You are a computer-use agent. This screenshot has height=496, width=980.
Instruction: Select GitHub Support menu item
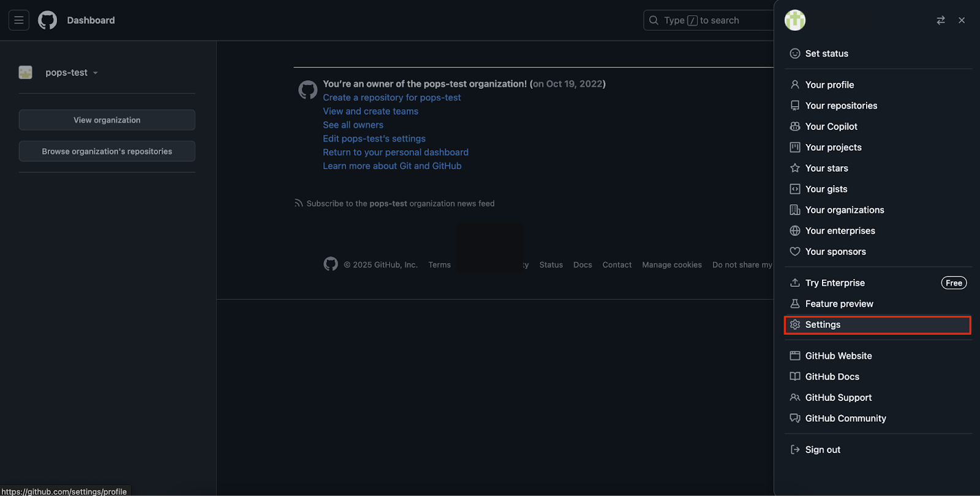click(878, 397)
